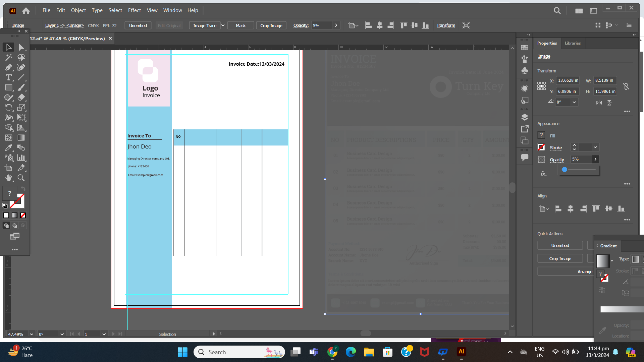This screenshot has width=644, height=362.
Task: Open the Layers panel icon
Action: pos(525,117)
